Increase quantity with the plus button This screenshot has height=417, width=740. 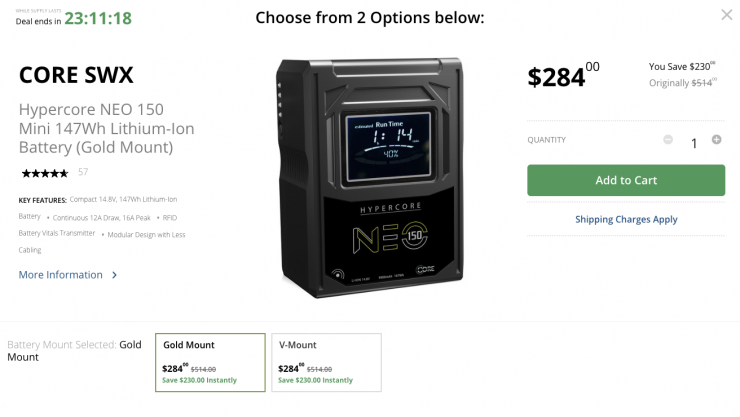pos(716,140)
